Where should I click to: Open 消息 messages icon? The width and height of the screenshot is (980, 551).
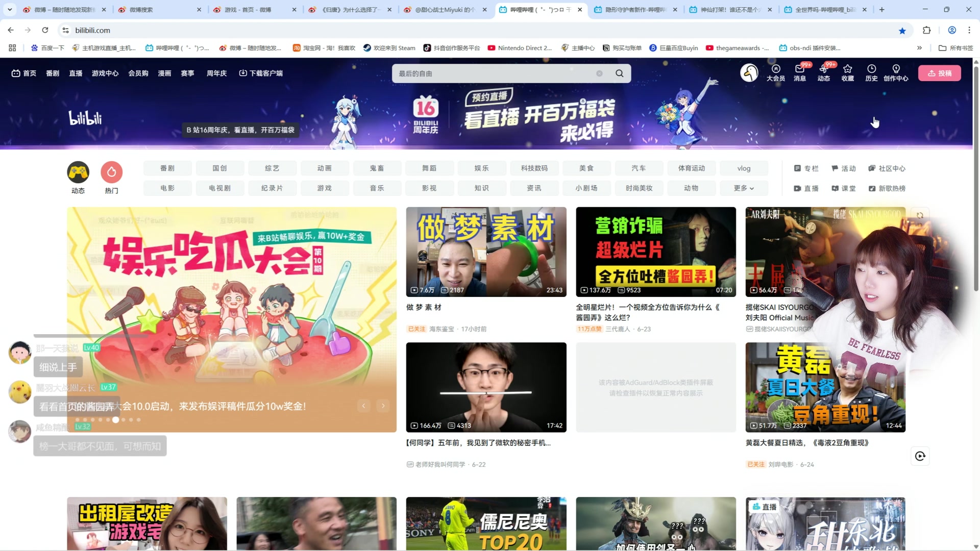pos(800,73)
